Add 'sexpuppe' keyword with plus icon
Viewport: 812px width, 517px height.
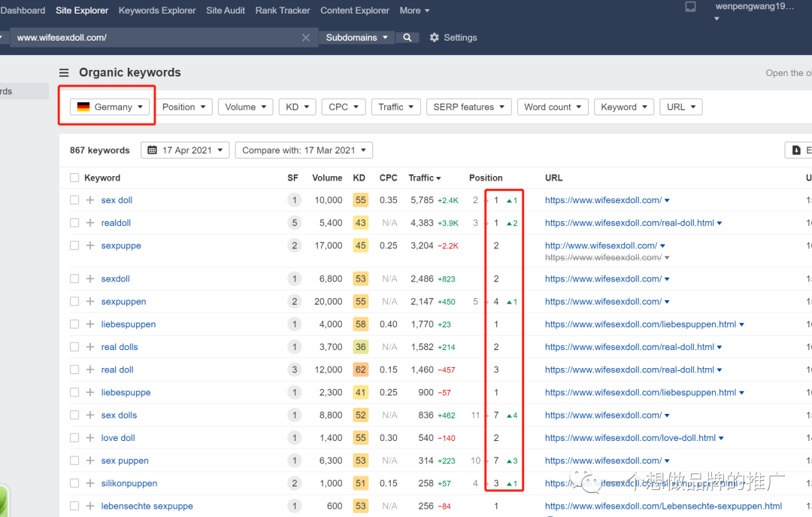point(90,246)
